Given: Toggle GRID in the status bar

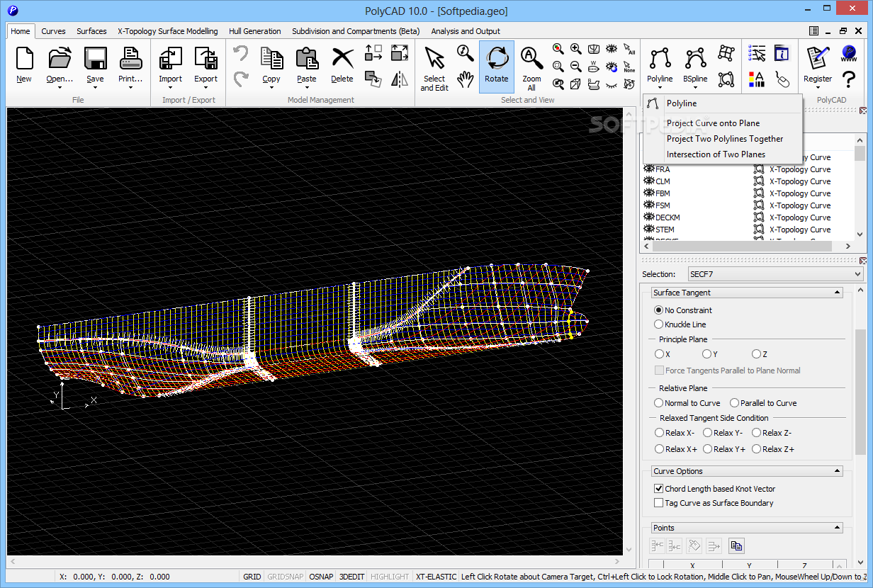Looking at the screenshot, I should (252, 577).
